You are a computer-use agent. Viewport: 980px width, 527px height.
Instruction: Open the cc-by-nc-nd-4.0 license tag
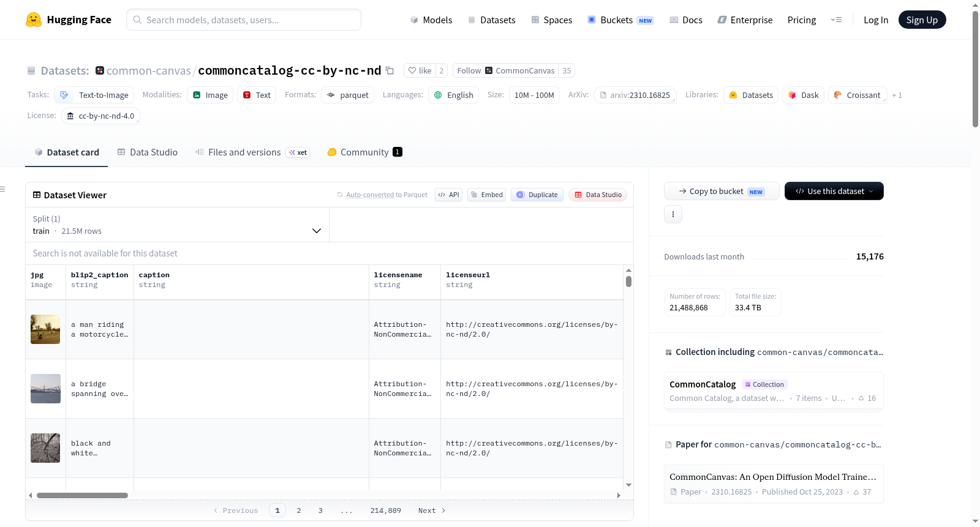101,116
